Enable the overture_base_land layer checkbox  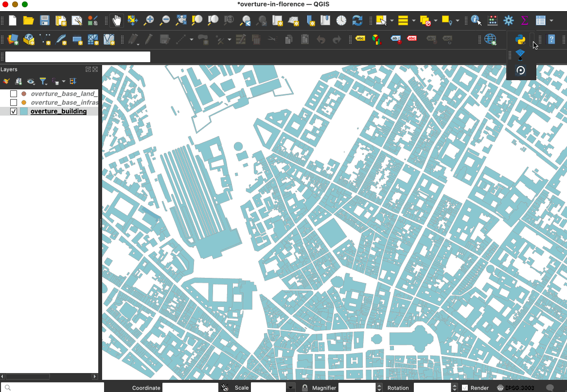(14, 94)
